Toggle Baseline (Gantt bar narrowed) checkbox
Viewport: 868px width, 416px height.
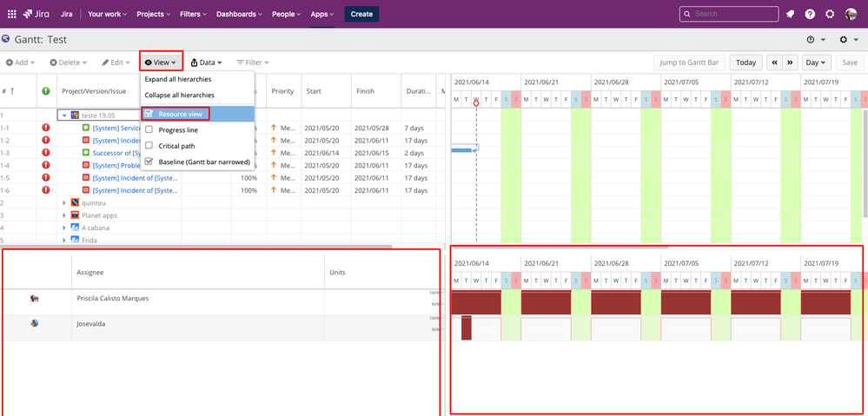[149, 162]
